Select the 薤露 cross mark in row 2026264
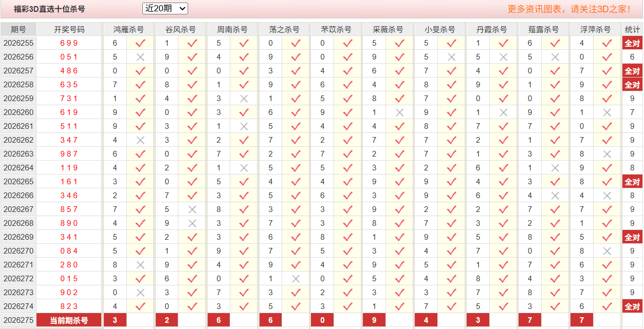The image size is (644, 329). tap(556, 168)
